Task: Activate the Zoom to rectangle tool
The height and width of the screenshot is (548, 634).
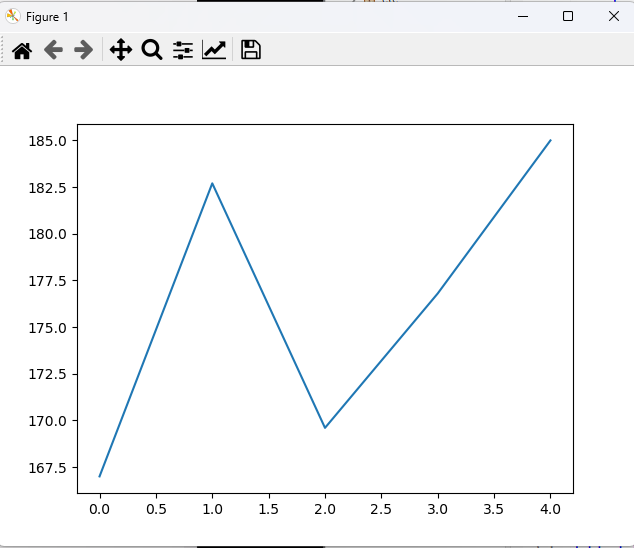Action: 152,50
